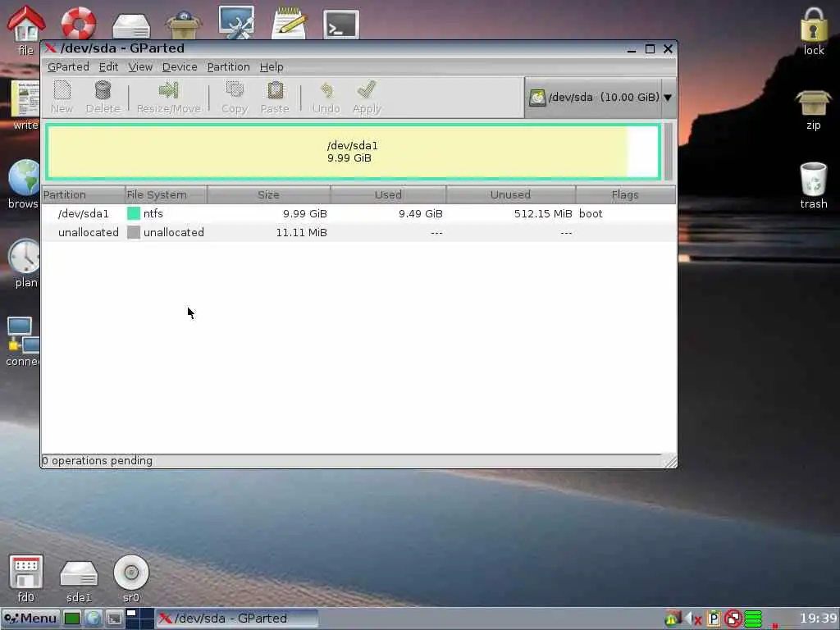840x630 pixels.
Task: Click the dropdown arrow beside the device selector
Action: (x=668, y=98)
